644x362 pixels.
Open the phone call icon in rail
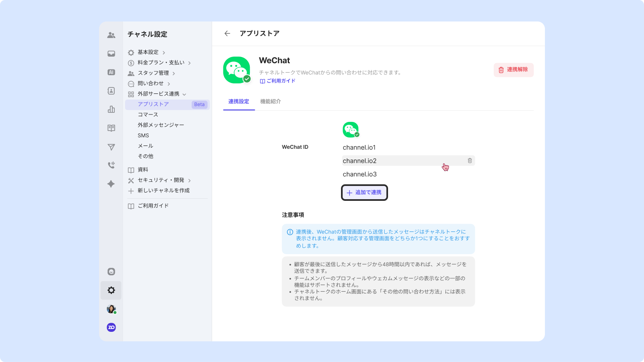[x=111, y=165]
